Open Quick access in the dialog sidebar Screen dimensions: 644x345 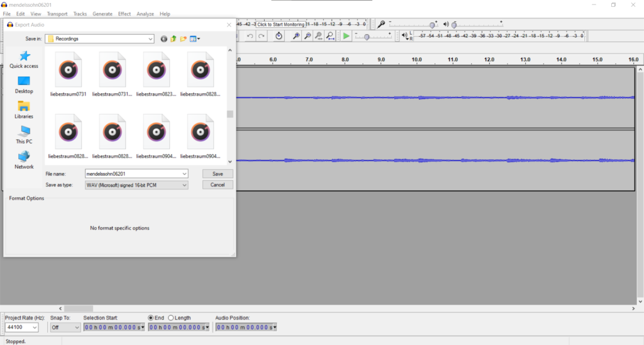[x=24, y=60]
